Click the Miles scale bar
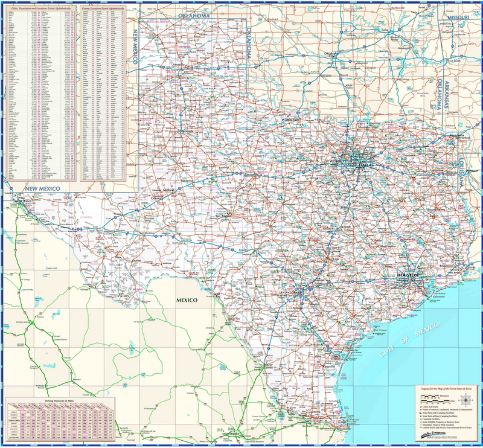The height and width of the screenshot is (448, 483). point(435,402)
